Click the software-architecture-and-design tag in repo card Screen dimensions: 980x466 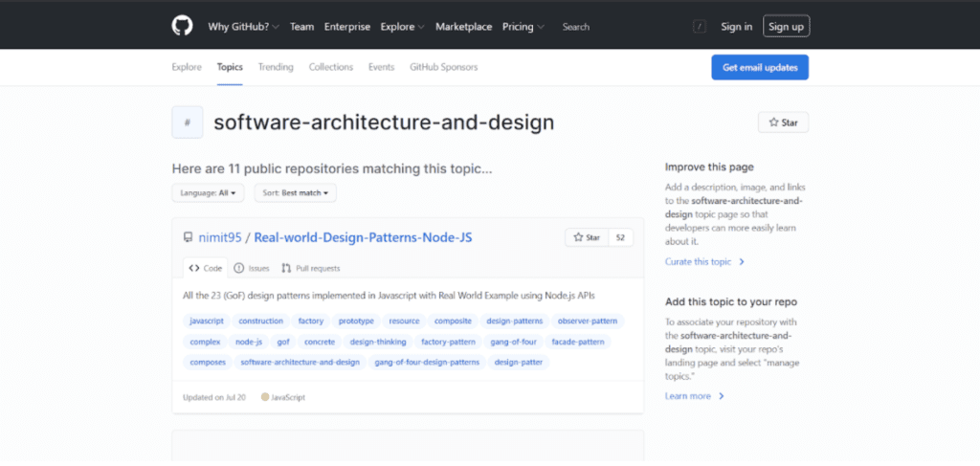tap(300, 363)
